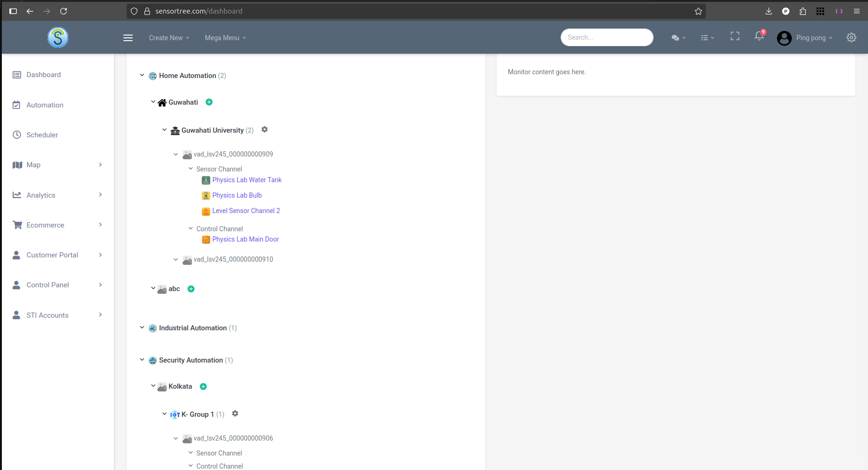This screenshot has height=470, width=868.
Task: Open the Physics Lab Water Tank sensor
Action: click(x=247, y=180)
